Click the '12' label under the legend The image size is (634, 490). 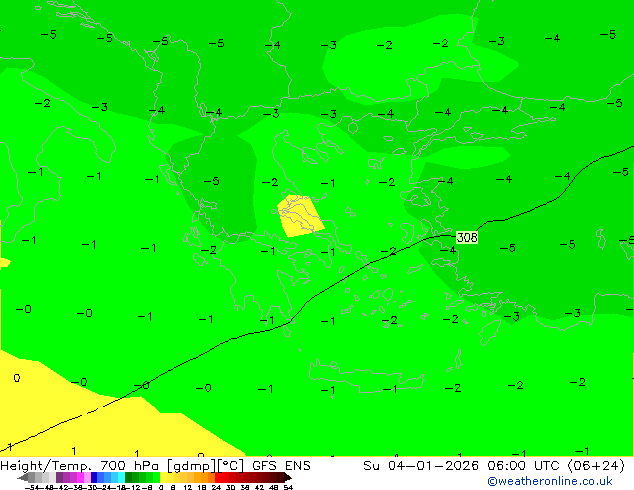[188, 487]
